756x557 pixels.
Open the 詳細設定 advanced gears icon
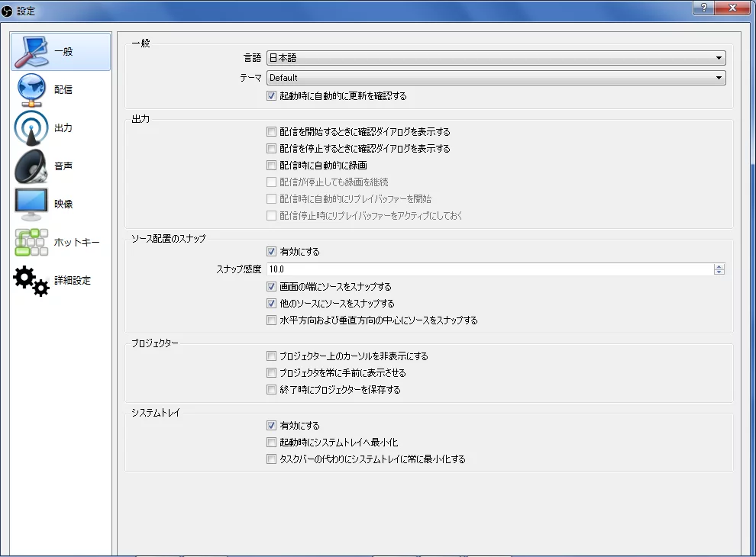pos(31,281)
